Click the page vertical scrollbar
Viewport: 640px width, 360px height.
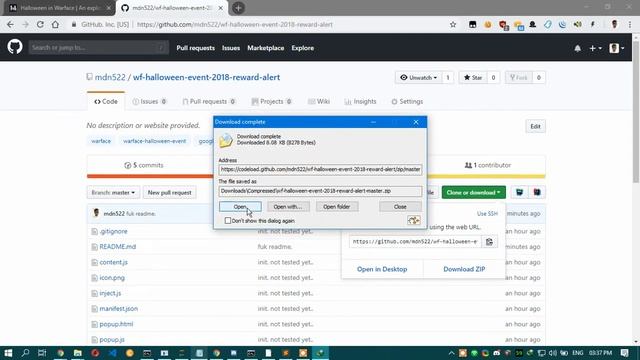[x=636, y=112]
